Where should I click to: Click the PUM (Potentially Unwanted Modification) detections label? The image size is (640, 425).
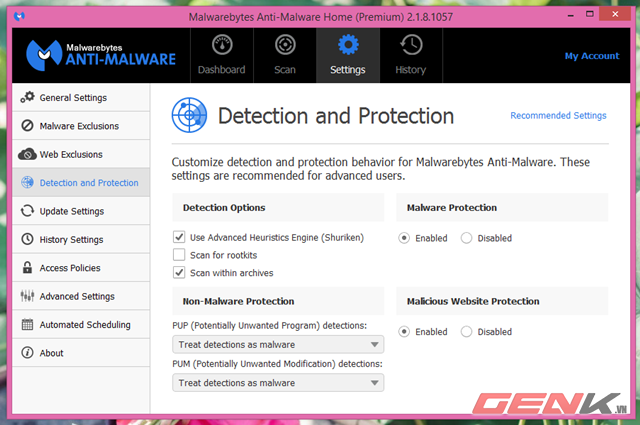point(277,364)
